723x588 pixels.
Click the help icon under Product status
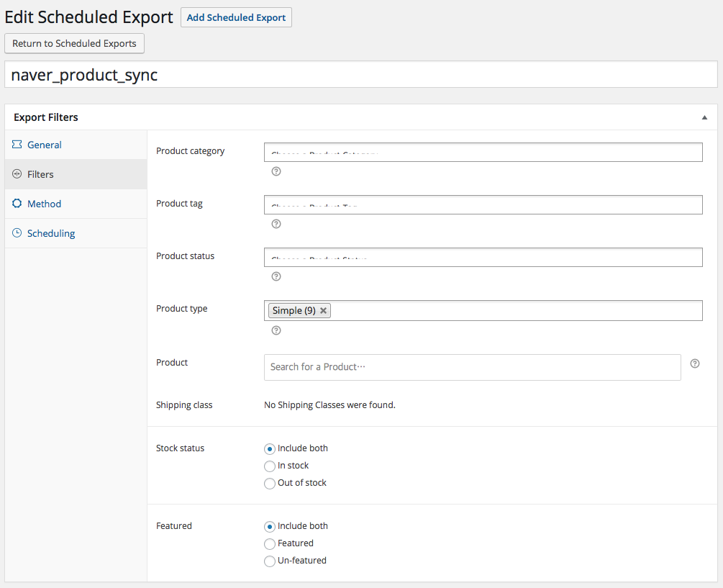tap(276, 276)
